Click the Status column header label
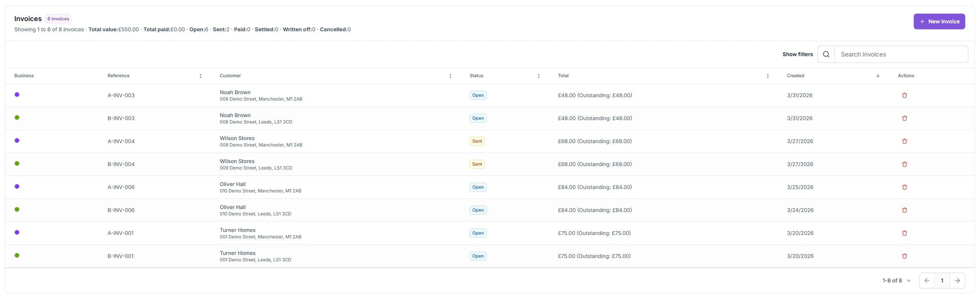The width and height of the screenshot is (980, 299). tap(476, 76)
